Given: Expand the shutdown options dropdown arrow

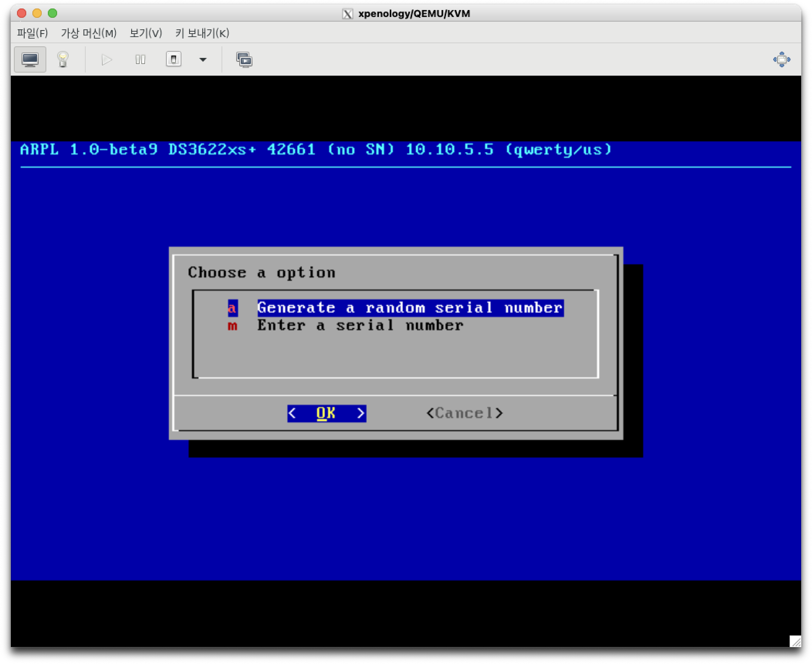Looking at the screenshot, I should pyautogui.click(x=203, y=59).
